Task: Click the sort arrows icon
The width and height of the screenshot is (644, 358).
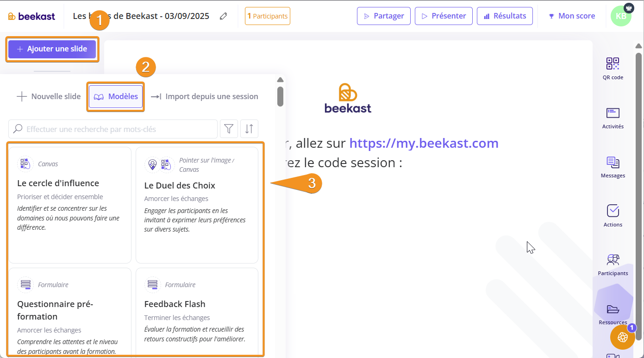Action: tap(249, 129)
